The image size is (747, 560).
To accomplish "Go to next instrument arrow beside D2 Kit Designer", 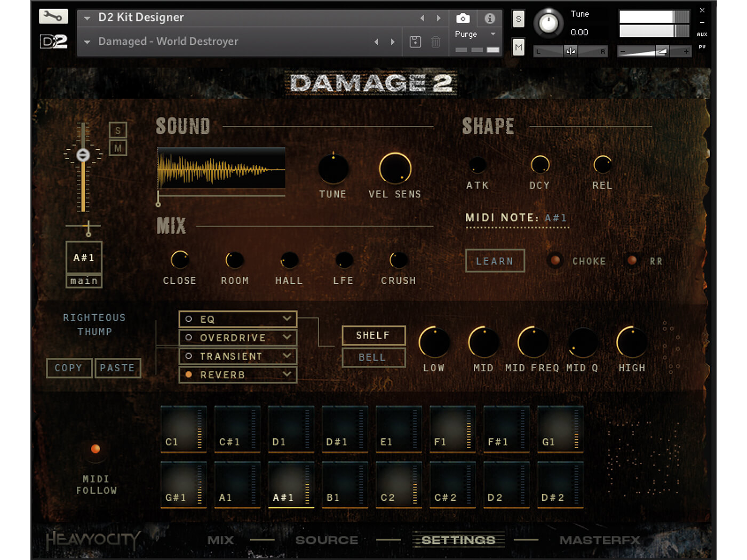I will pos(439,18).
